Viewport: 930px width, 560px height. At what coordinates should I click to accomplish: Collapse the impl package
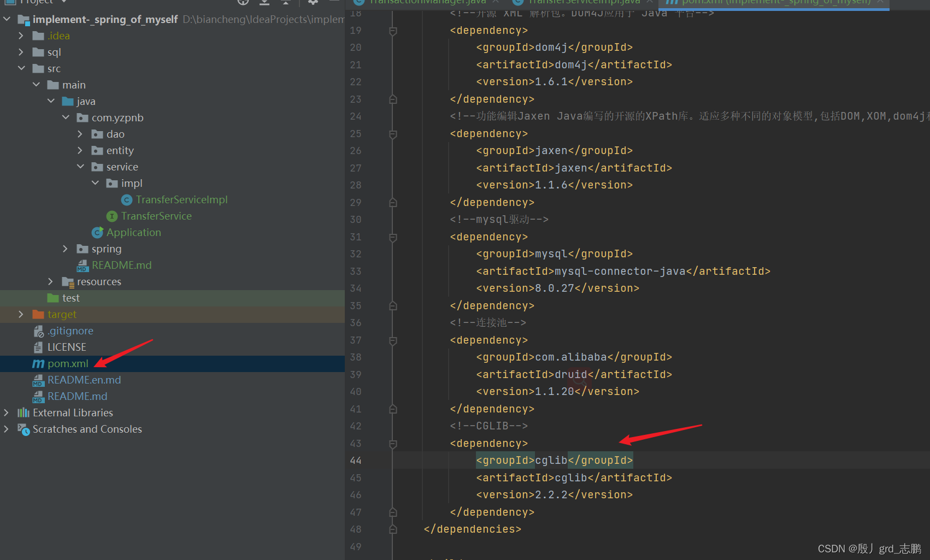[95, 184]
